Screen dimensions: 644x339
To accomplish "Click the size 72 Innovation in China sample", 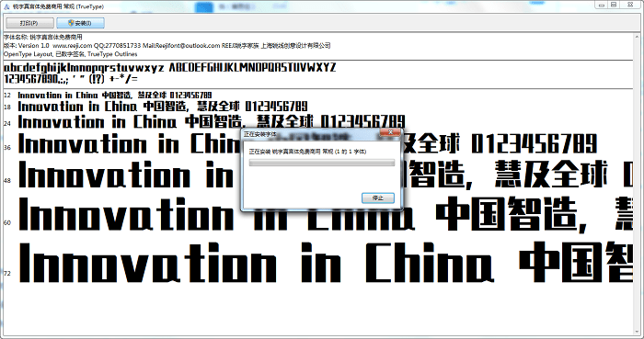I will point(326,263).
